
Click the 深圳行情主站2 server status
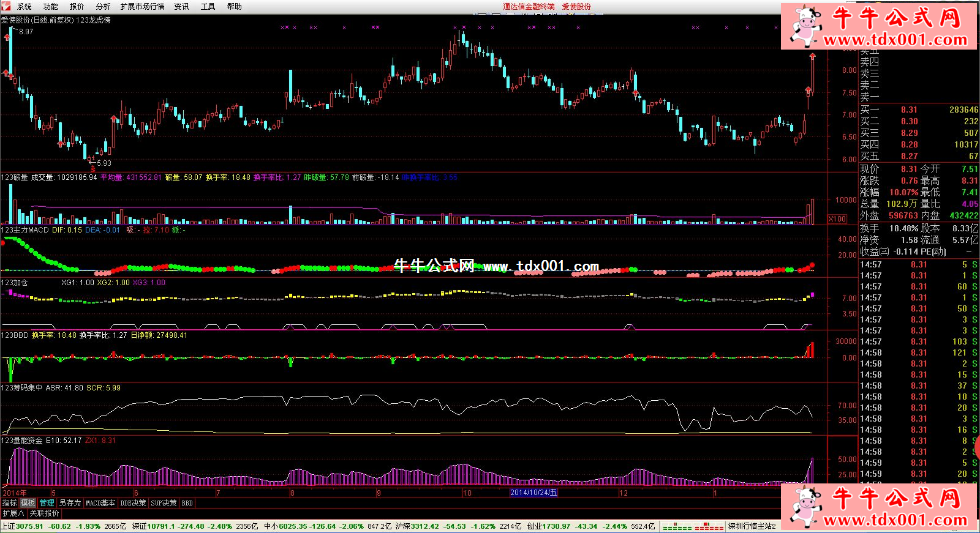[x=752, y=526]
